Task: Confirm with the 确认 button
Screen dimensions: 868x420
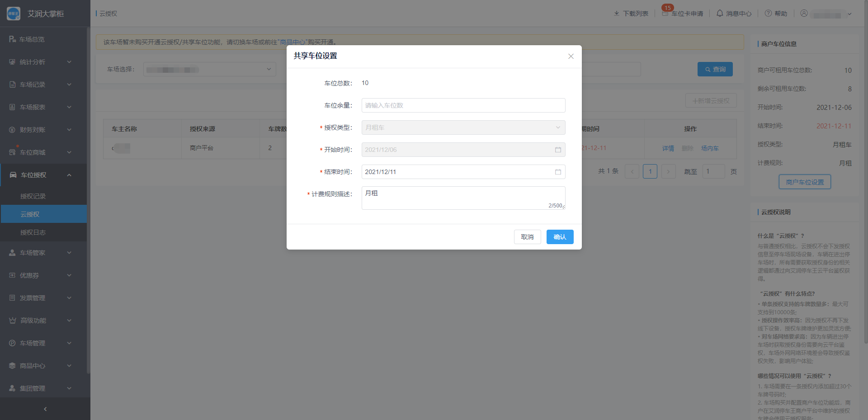Action: click(560, 237)
